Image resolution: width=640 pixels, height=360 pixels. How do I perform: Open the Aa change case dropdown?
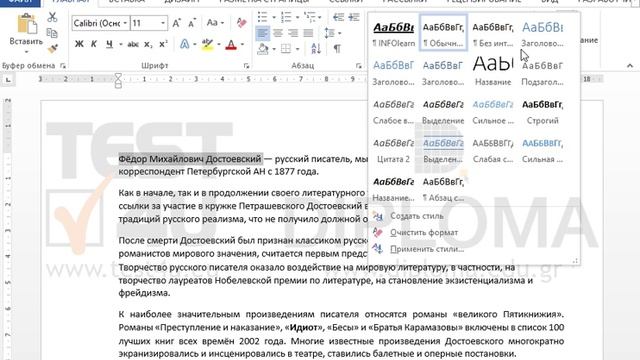(x=215, y=23)
